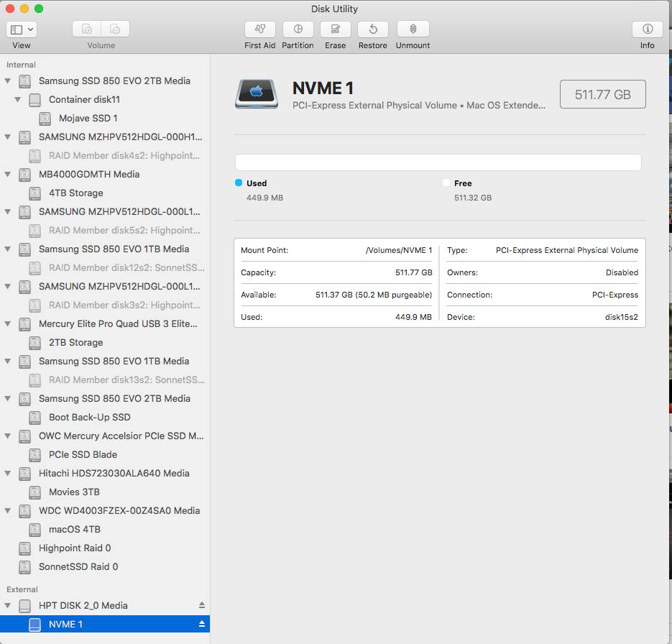
Task: Click the Erase toolbar icon
Action: pyautogui.click(x=335, y=29)
